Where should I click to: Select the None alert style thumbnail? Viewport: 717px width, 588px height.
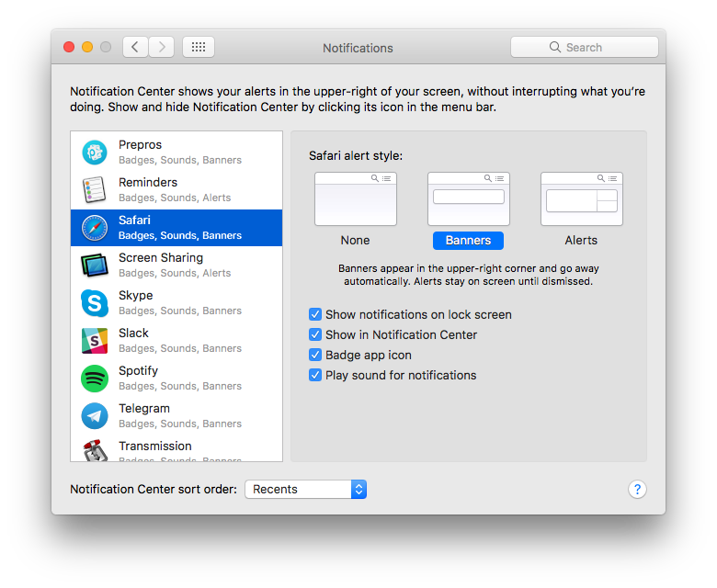click(x=356, y=198)
